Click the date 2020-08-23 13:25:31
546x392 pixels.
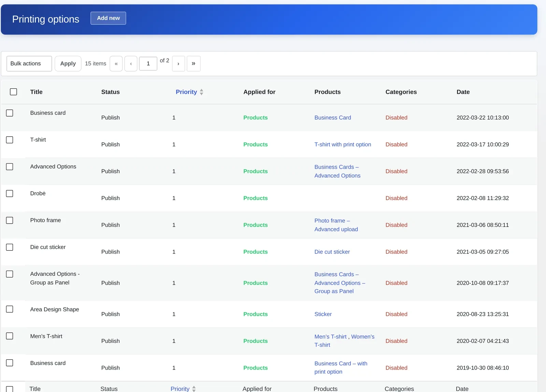(x=483, y=314)
